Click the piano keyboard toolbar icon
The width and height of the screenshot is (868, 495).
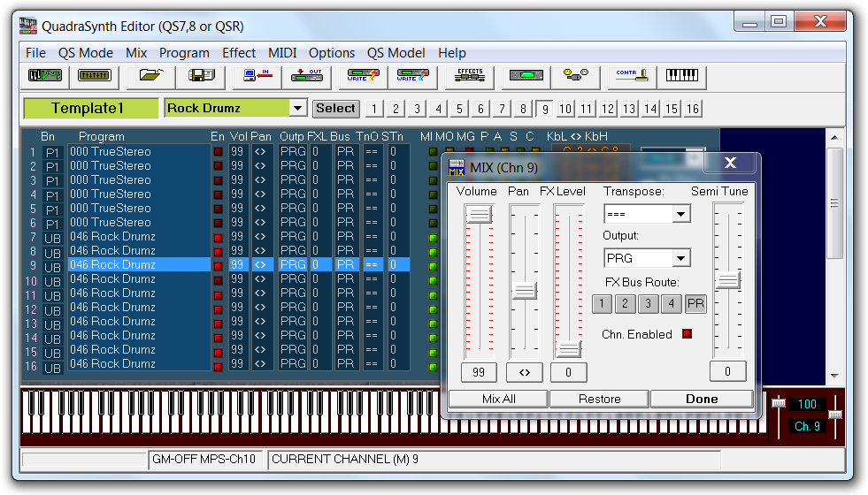(x=681, y=77)
